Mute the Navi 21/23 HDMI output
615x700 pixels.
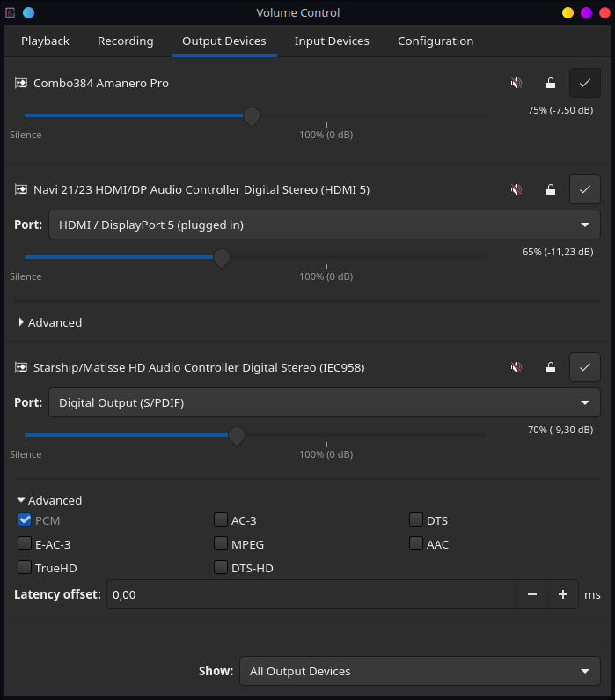pyautogui.click(x=516, y=189)
